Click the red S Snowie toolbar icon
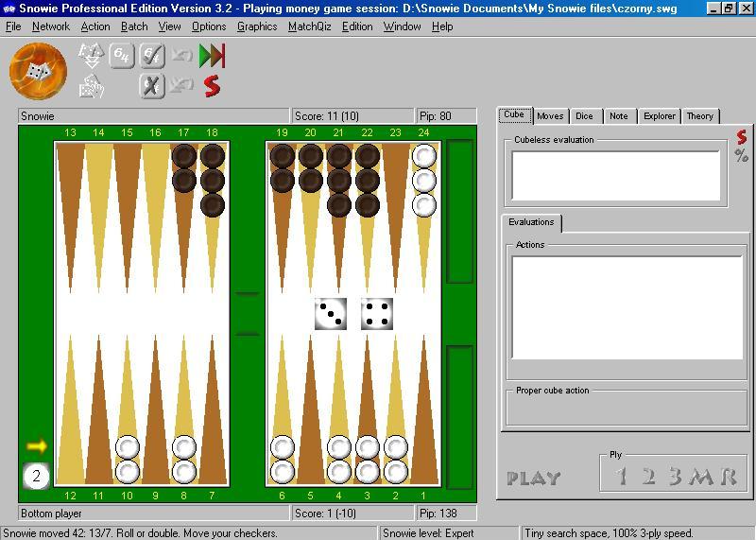The height and width of the screenshot is (540, 756). click(213, 87)
